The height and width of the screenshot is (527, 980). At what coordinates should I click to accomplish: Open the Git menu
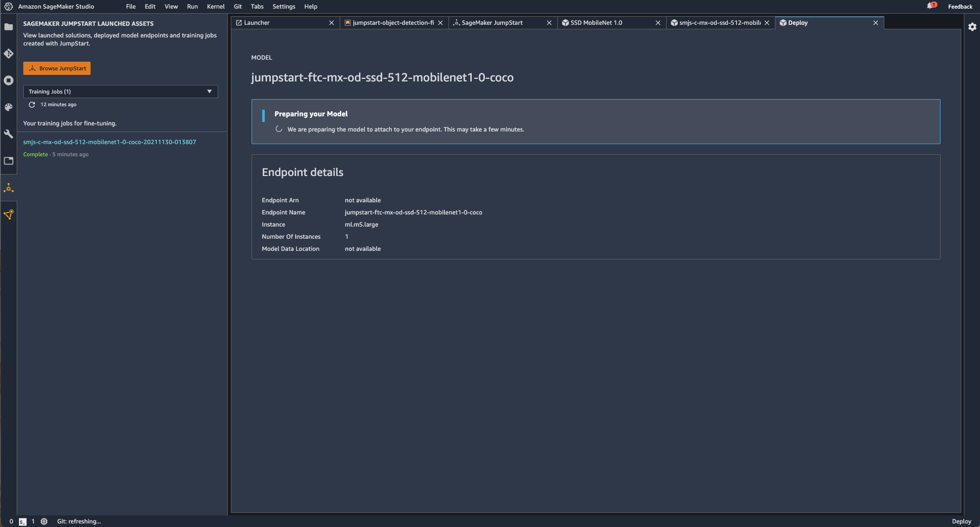tap(238, 7)
